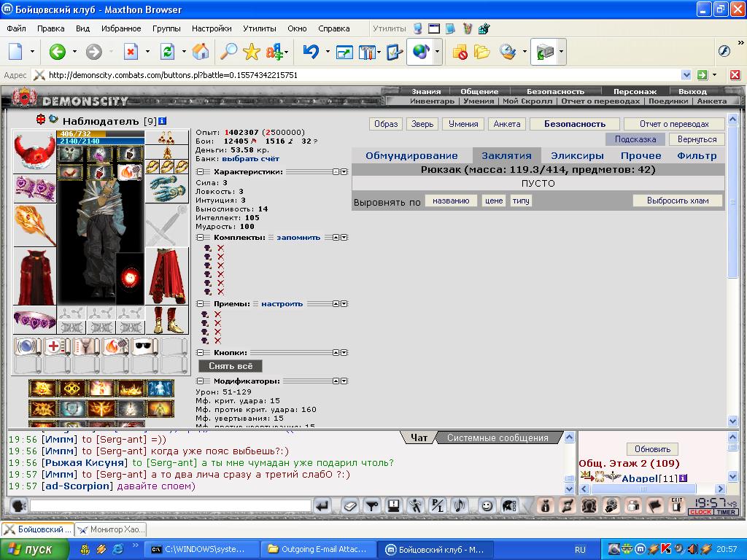Click the выбрать счёт bank link

[x=251, y=158]
